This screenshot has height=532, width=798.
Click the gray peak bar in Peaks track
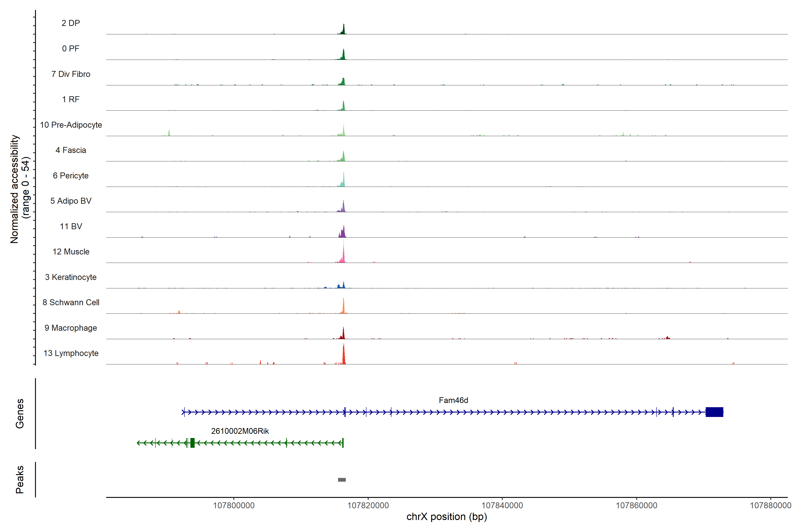point(342,480)
